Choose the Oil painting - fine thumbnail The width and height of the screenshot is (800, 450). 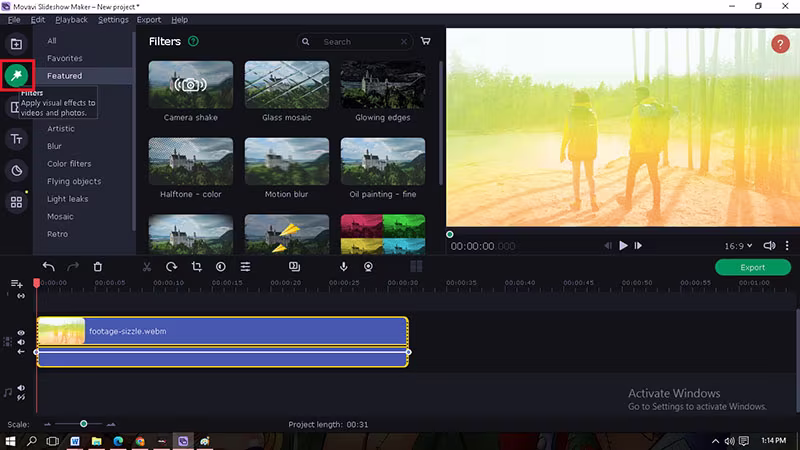pos(383,161)
